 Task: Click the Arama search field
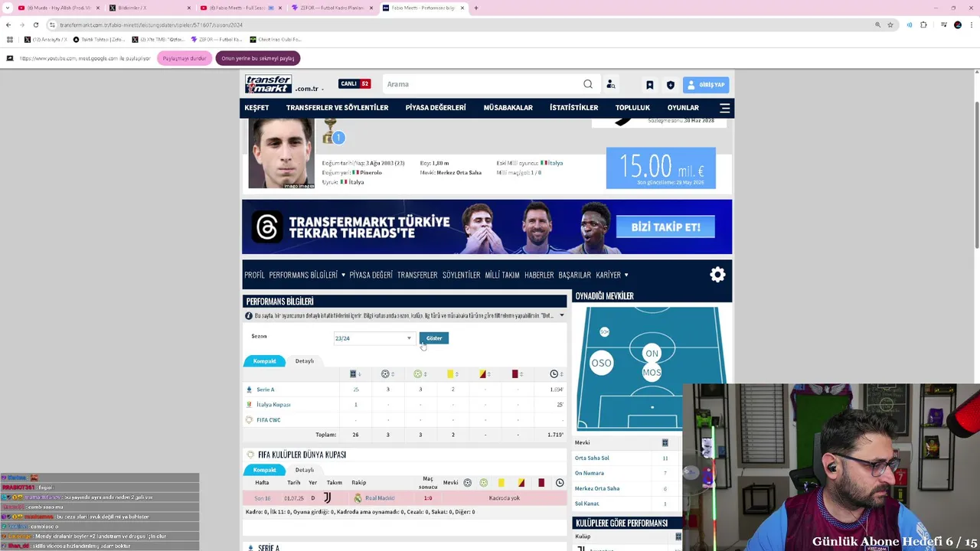point(482,84)
